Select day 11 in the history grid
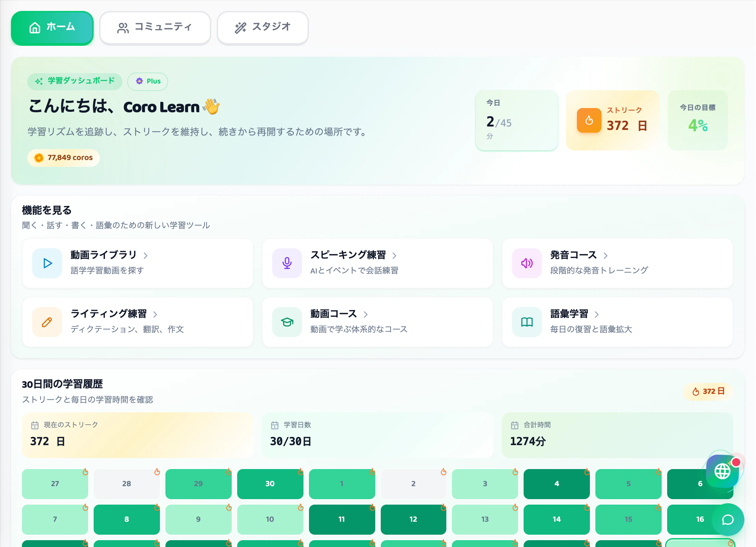The height and width of the screenshot is (547, 756). [342, 519]
